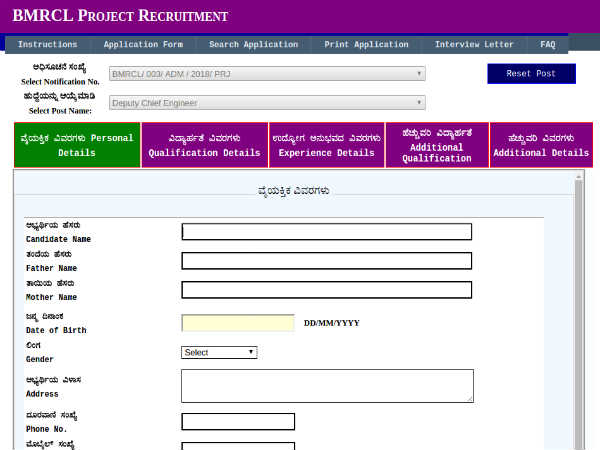
Task: Switch to Qualification Details tab
Action: (x=204, y=145)
